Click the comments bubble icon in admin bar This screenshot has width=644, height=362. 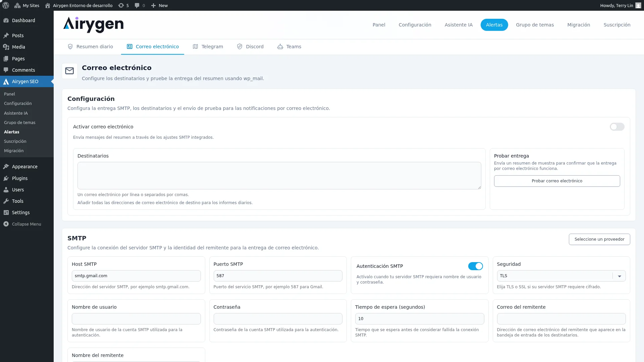click(x=137, y=5)
